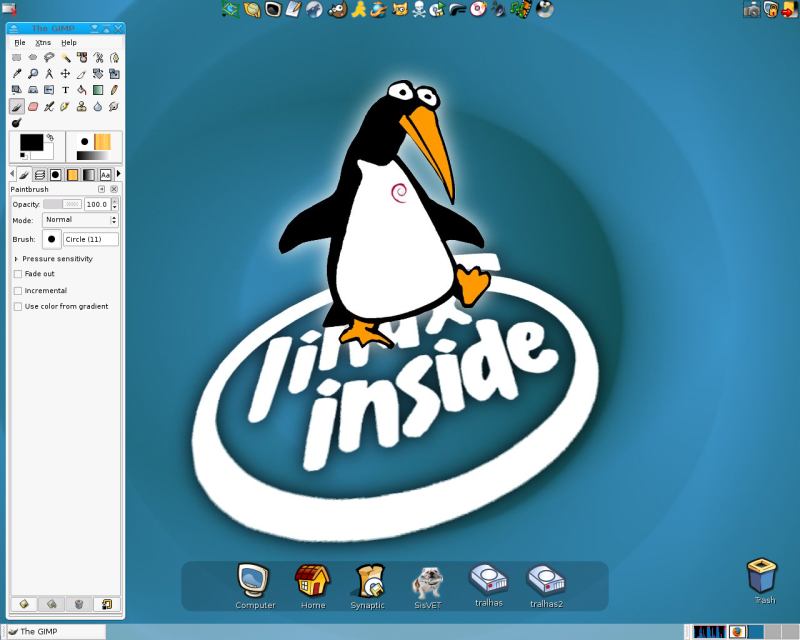Select the Paths tool
Image resolution: width=800 pixels, height=640 pixels.
114,58
